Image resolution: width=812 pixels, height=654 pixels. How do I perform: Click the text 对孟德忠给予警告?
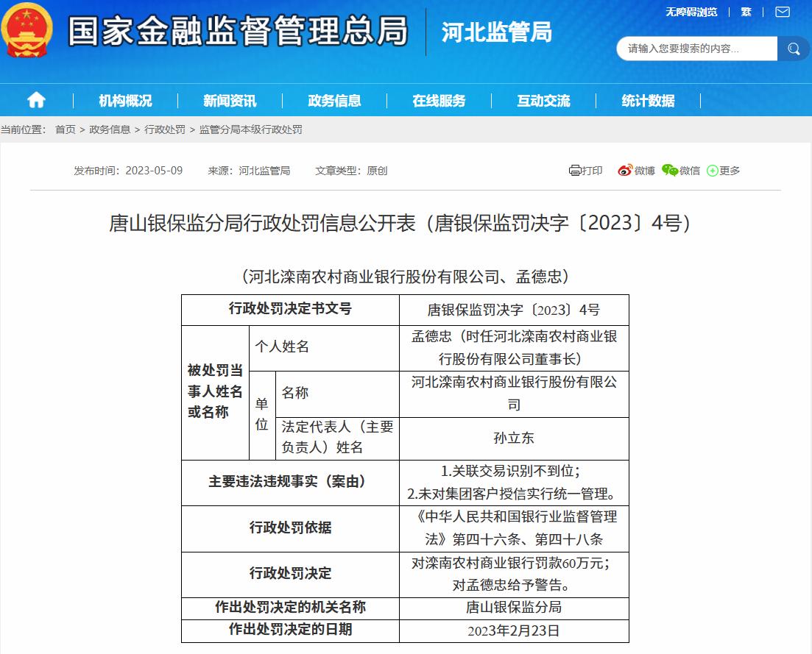tap(511, 585)
